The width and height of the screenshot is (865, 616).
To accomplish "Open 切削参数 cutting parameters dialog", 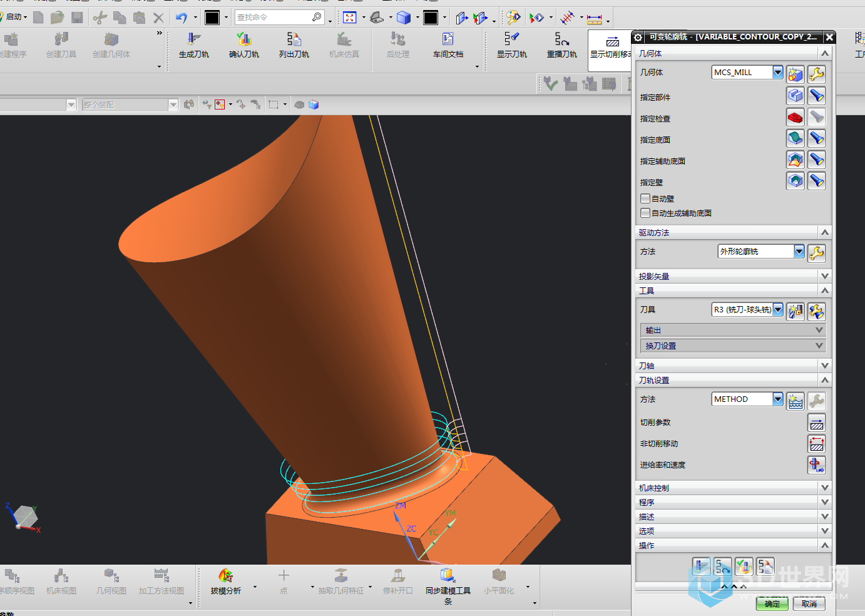I will point(816,423).
